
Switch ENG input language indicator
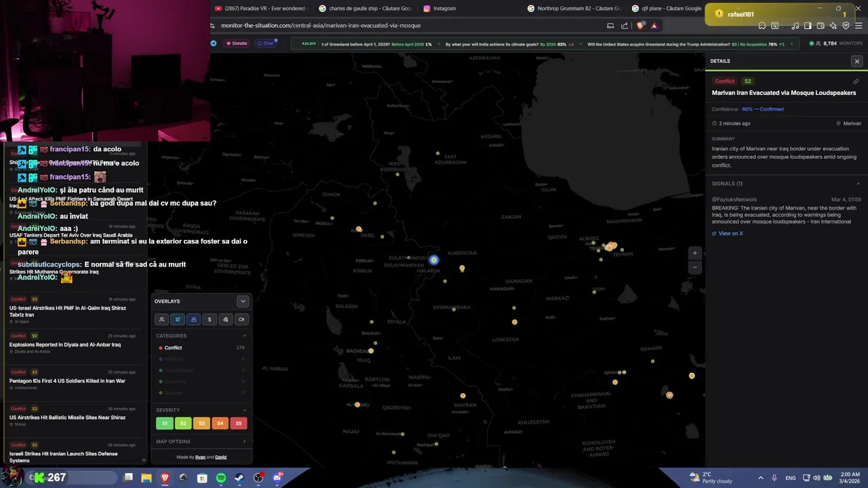click(790, 478)
